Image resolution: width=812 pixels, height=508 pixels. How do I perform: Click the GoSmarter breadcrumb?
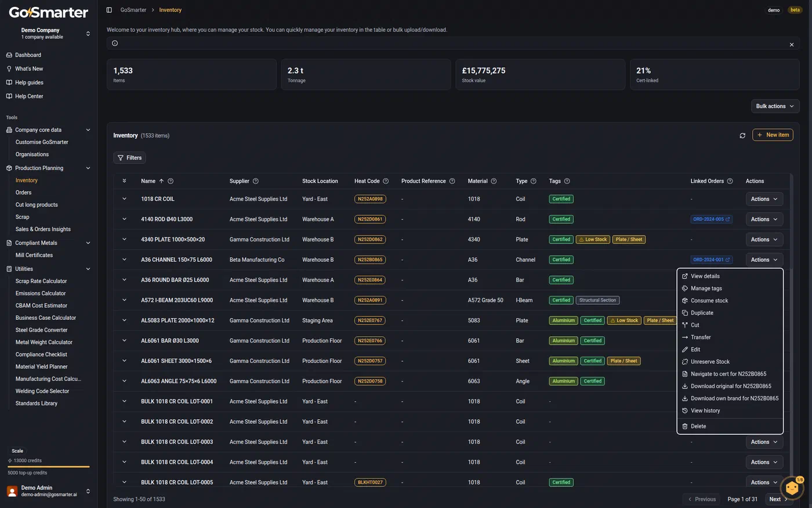(x=133, y=10)
